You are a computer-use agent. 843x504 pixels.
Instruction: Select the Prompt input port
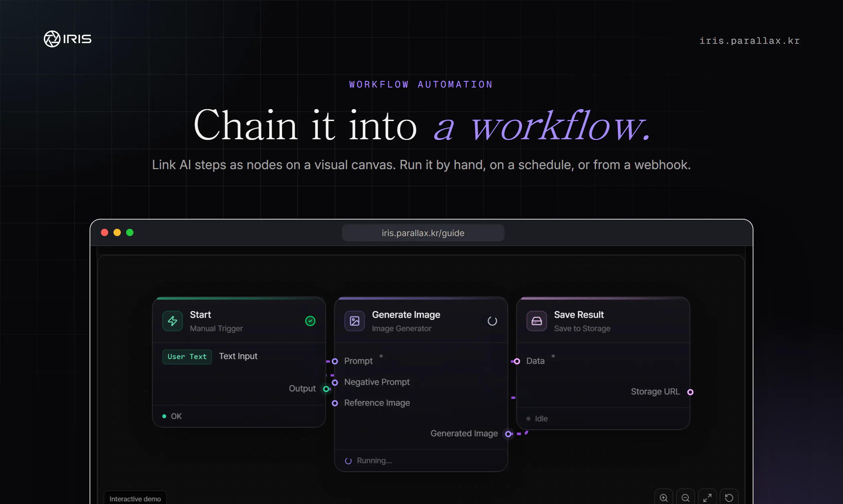click(335, 361)
